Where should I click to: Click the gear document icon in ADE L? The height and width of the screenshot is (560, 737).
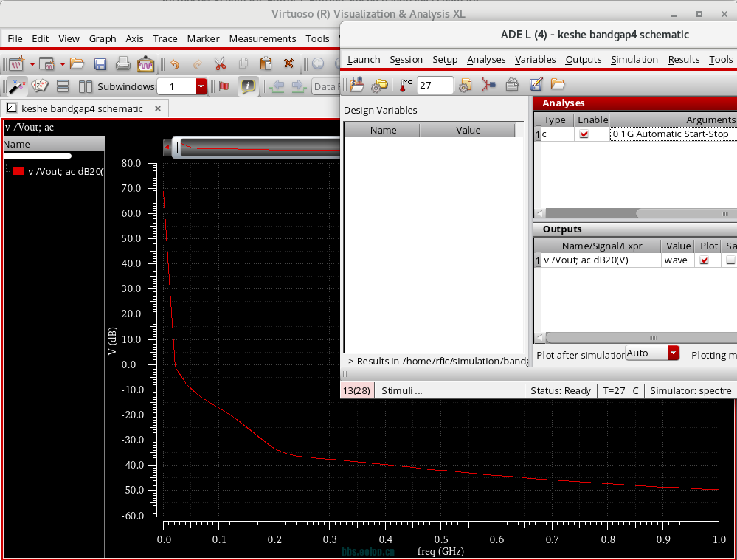(466, 85)
